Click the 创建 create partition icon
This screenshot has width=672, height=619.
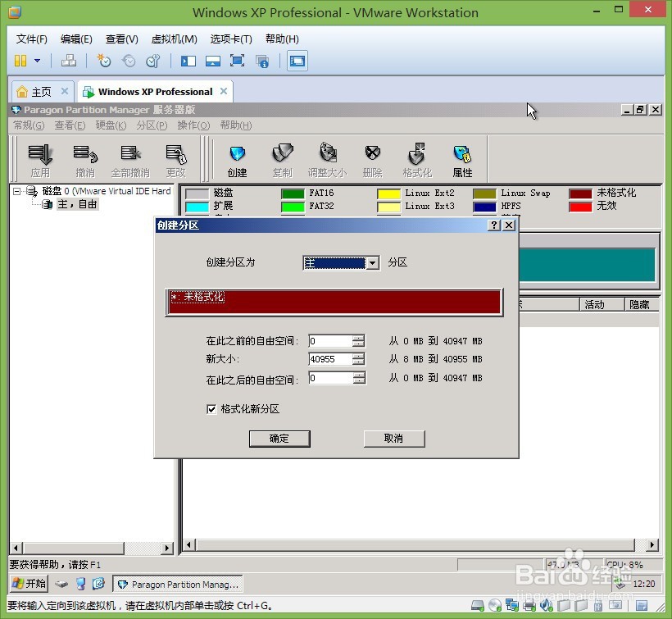pyautogui.click(x=237, y=161)
